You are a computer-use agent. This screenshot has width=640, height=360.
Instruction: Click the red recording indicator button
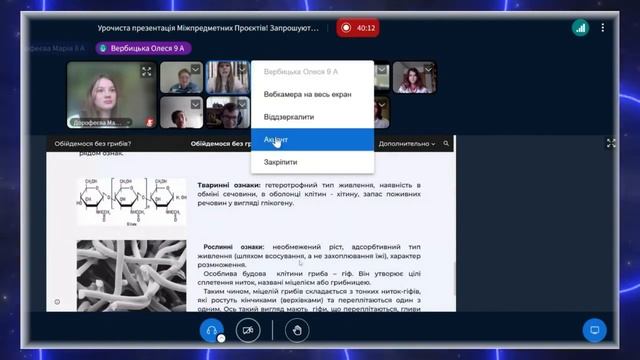pyautogui.click(x=358, y=28)
